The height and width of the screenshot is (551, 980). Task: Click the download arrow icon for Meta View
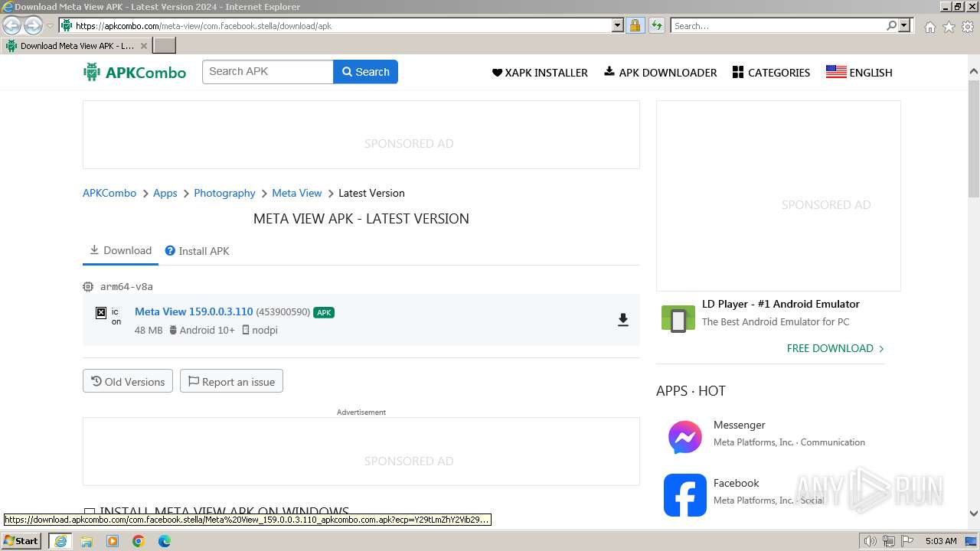(x=623, y=320)
